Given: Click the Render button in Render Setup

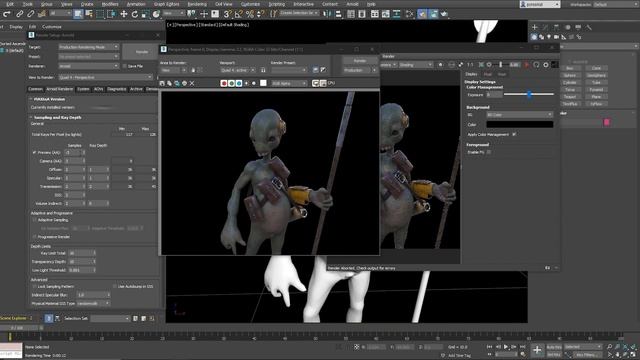Looking at the screenshot, I should click(x=142, y=52).
